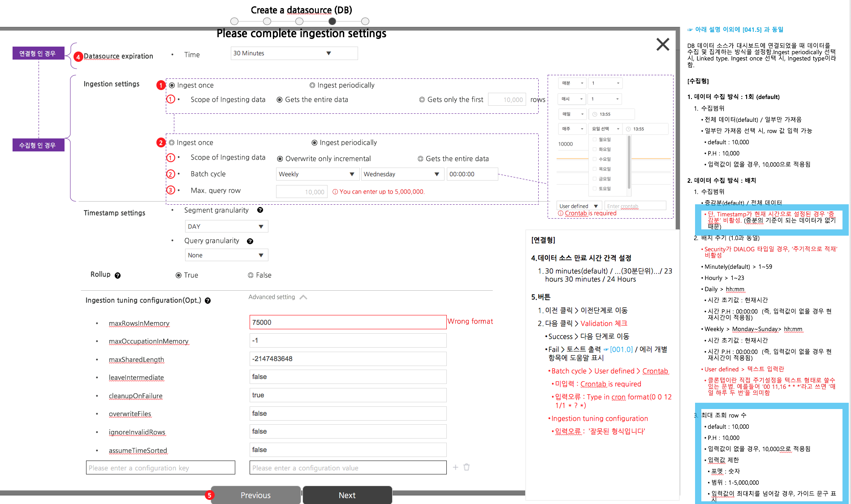851x504 pixels.
Task: Remove a configuration row with the trash icon
Action: click(467, 467)
